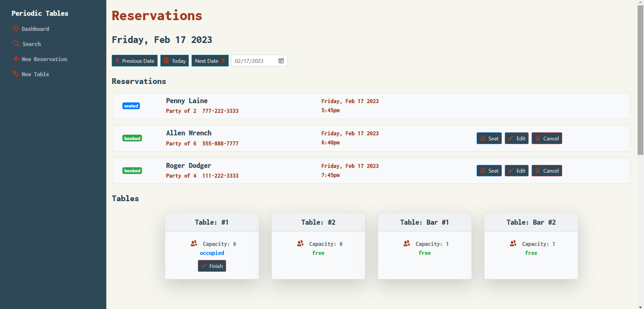This screenshot has height=309, width=644.
Task: Open the date picker calendar icon in the date field
Action: coord(281,60)
